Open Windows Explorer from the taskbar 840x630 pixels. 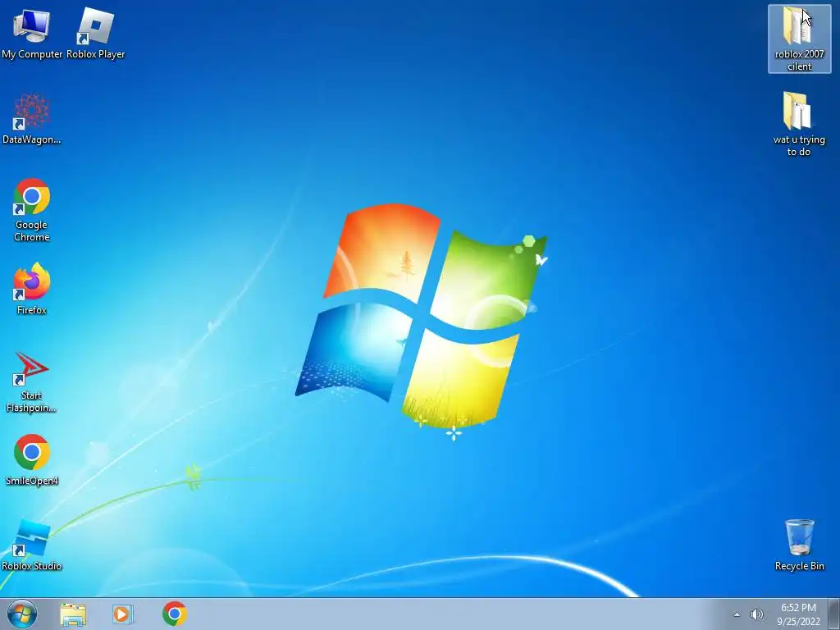pos(73,614)
